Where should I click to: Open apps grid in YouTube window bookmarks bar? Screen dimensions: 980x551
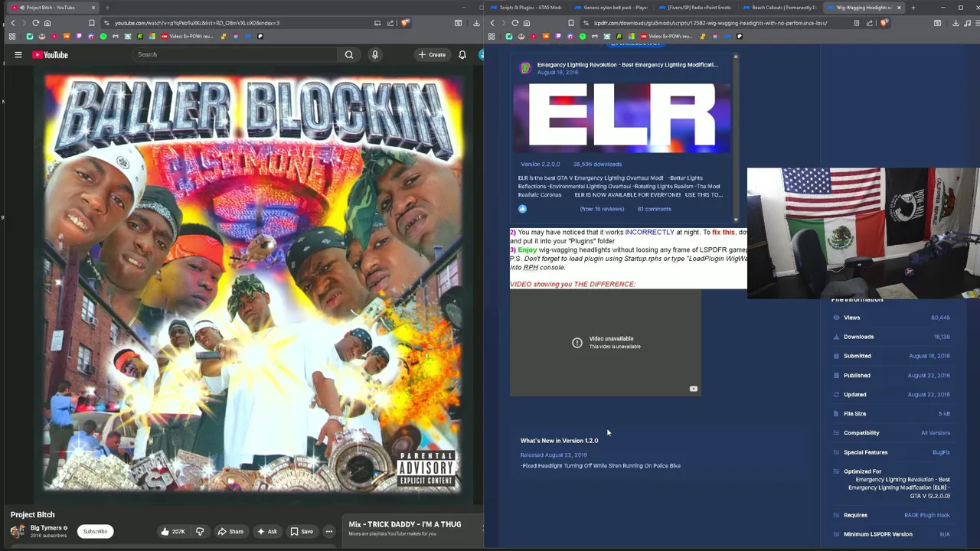click(x=12, y=36)
